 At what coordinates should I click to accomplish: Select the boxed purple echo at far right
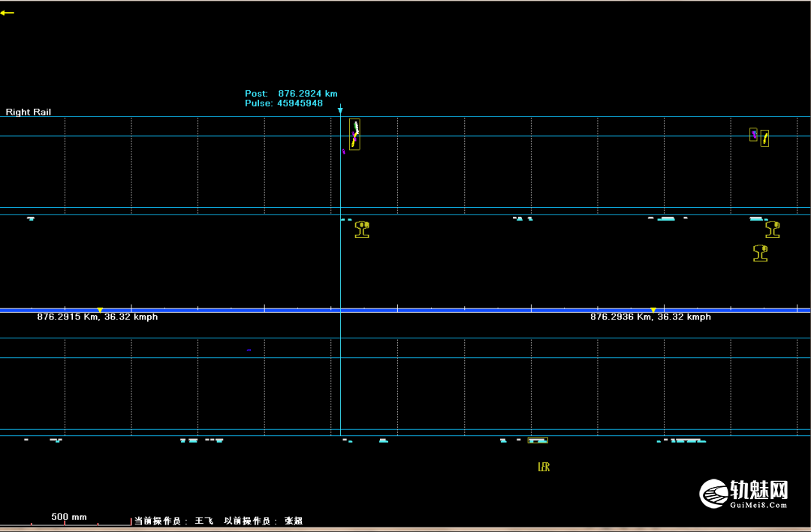[x=754, y=134]
